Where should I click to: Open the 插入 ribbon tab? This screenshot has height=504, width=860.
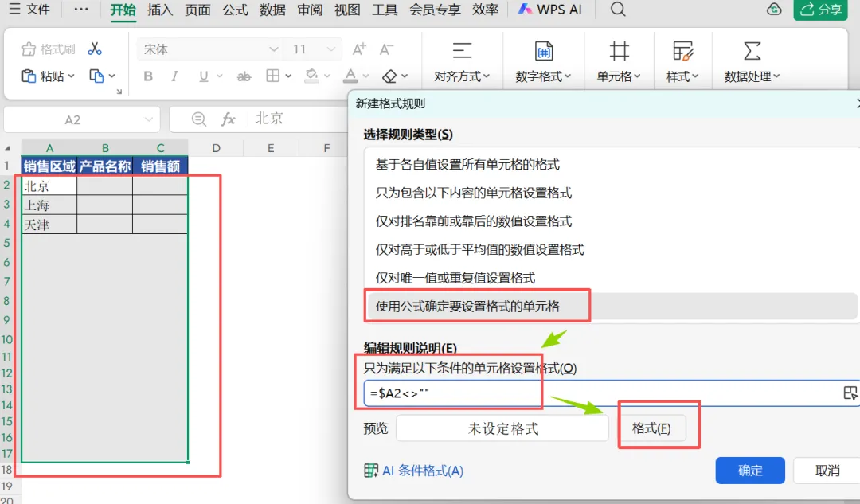160,10
